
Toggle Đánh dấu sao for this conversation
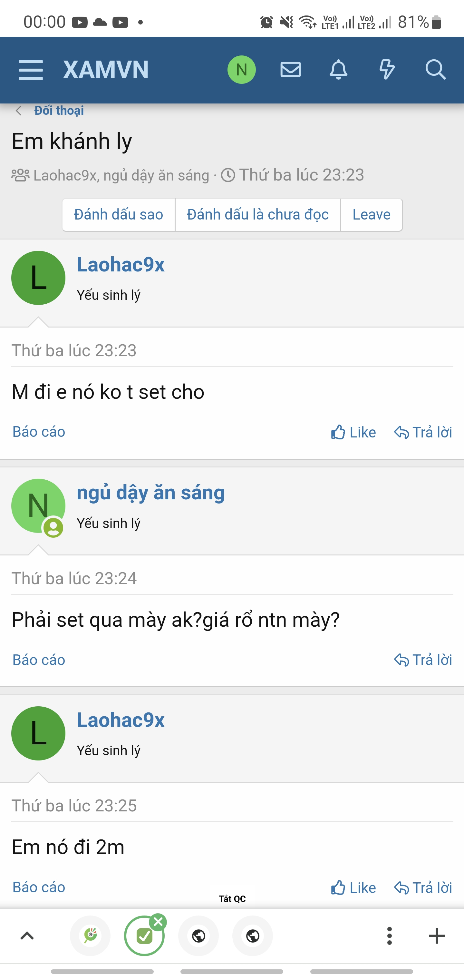118,215
